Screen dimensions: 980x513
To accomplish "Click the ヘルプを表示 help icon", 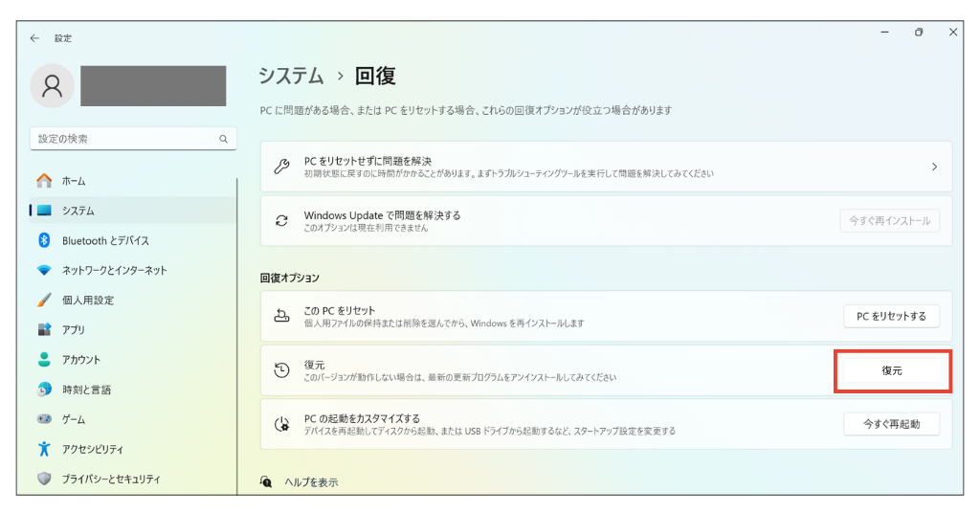I will click(266, 481).
